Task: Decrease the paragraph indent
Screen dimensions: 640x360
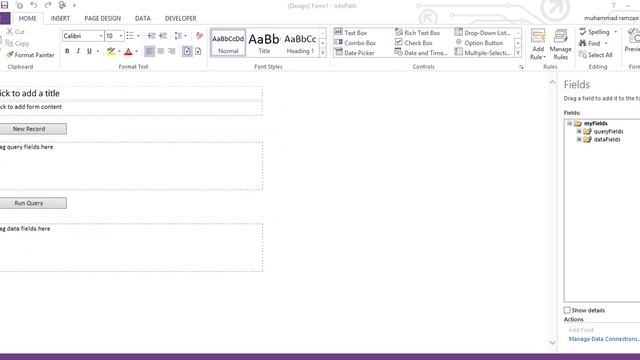Action: (151, 36)
